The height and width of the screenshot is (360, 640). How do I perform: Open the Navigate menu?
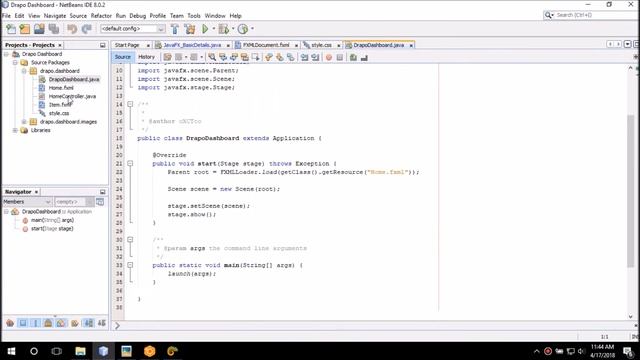55,16
